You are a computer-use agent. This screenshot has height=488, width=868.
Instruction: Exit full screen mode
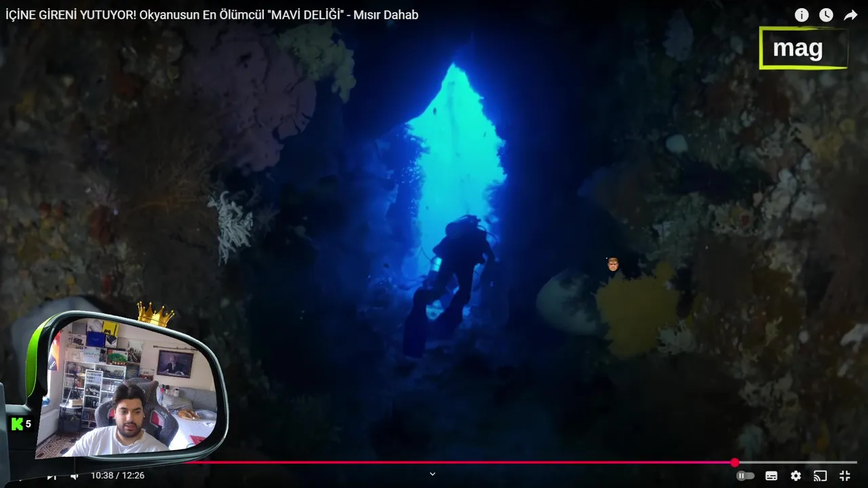(845, 476)
